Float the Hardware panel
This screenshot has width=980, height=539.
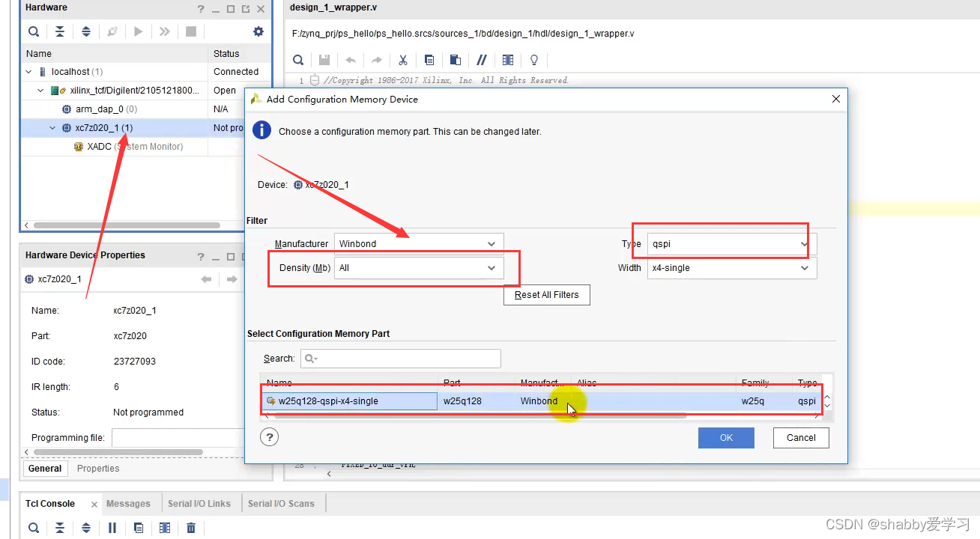click(246, 9)
